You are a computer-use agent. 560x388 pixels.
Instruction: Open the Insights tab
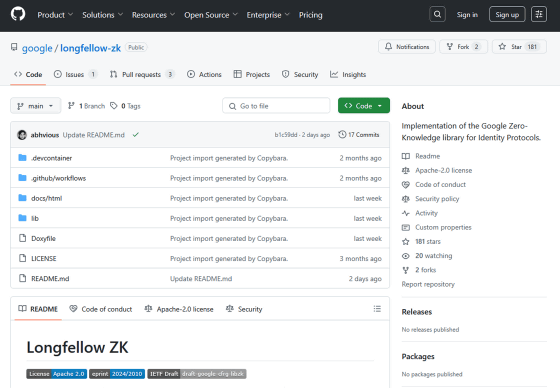[x=348, y=74]
